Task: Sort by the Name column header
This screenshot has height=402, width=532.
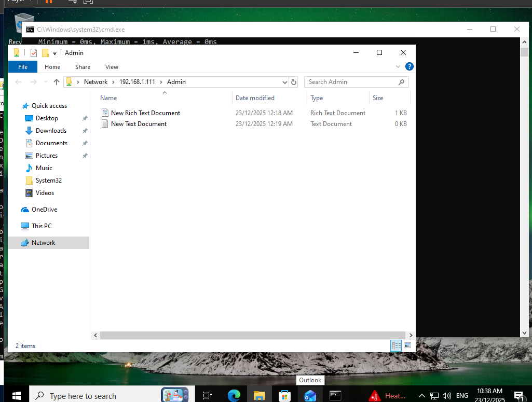Action: pyautogui.click(x=108, y=98)
